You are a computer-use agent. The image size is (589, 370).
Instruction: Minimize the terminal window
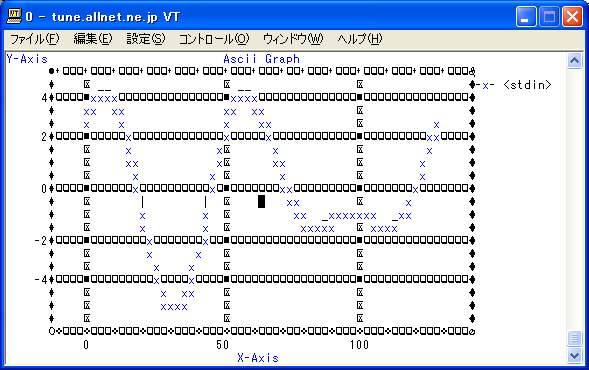526,17
